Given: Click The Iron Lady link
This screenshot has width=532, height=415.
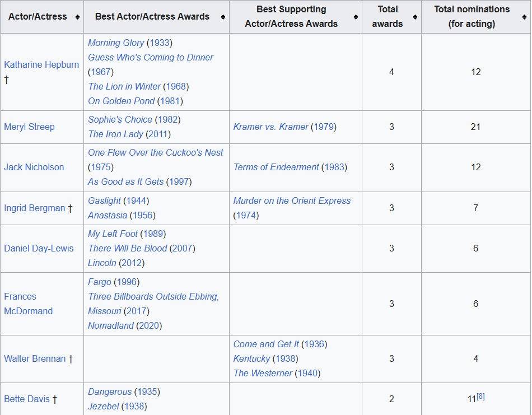Looking at the screenshot, I should (115, 134).
